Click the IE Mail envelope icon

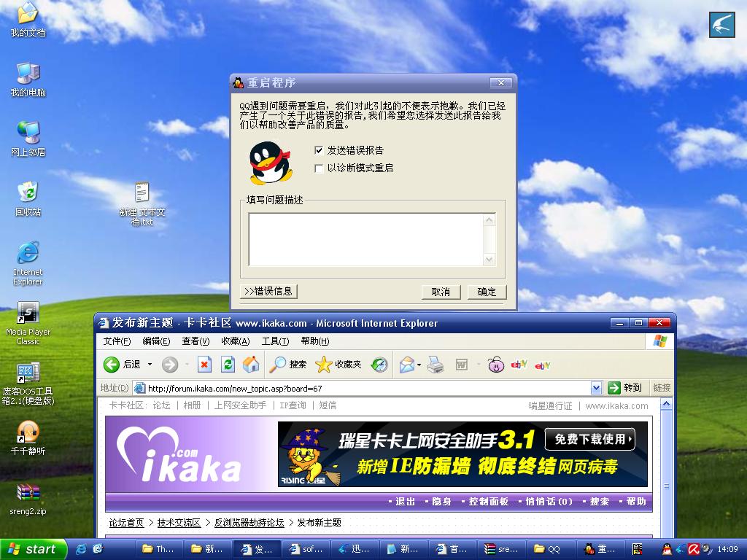pyautogui.click(x=407, y=365)
